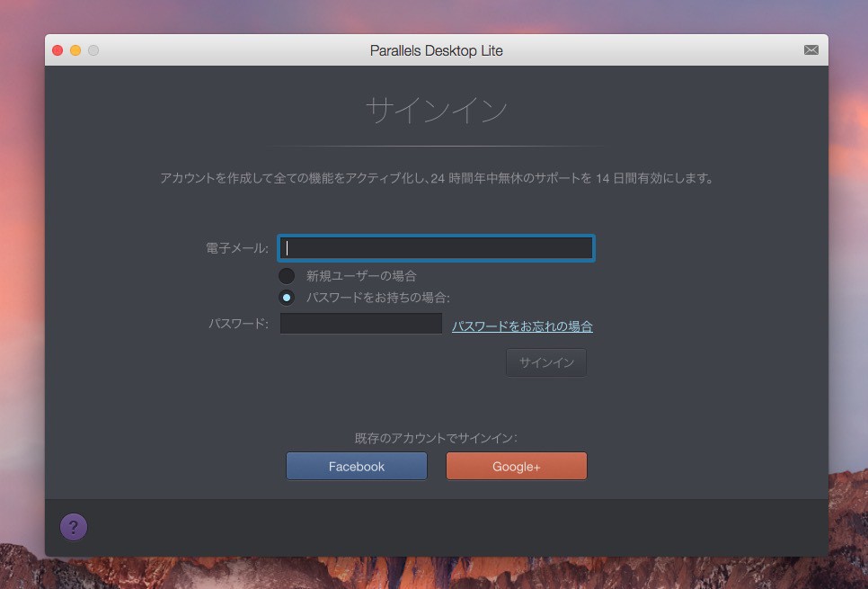Click into the パスワード input field
The image size is (868, 589).
361,324
